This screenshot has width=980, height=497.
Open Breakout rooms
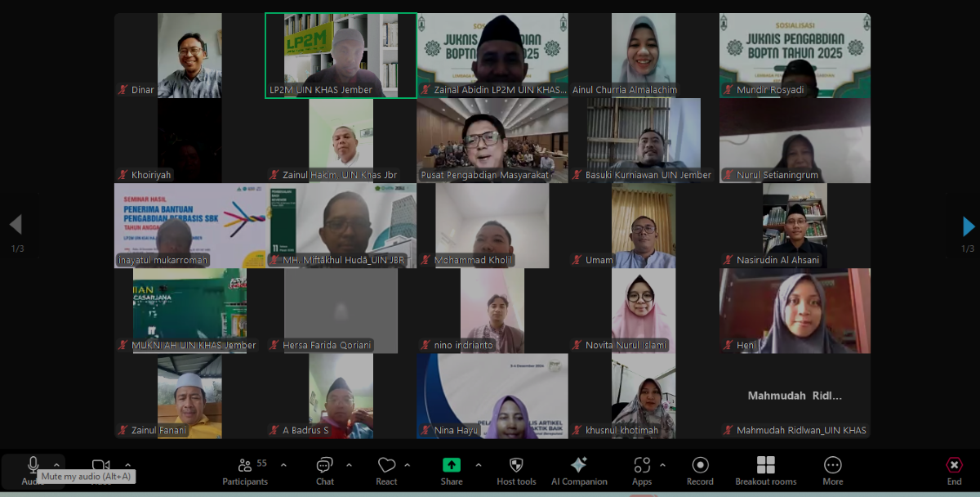tap(765, 465)
